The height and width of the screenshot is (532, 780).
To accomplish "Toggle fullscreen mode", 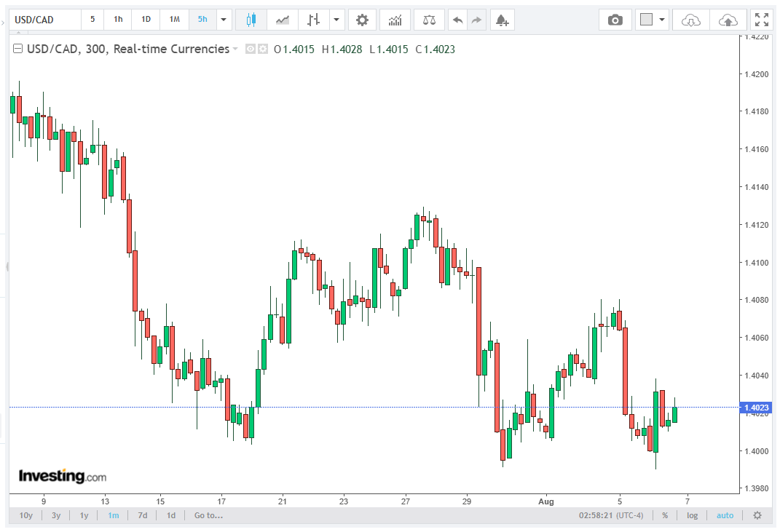I will click(x=762, y=20).
